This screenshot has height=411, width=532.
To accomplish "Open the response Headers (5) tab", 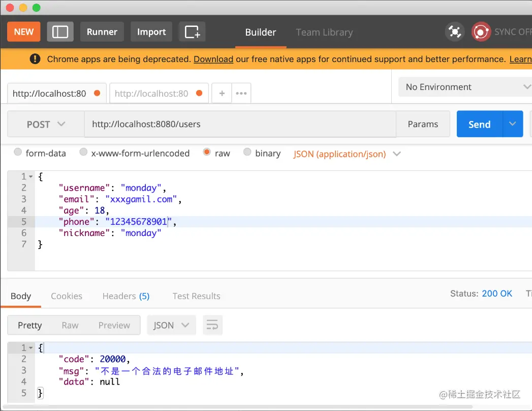I will tap(126, 296).
